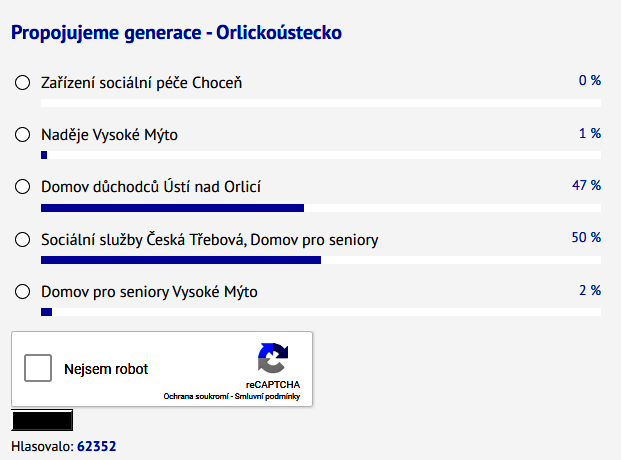Click the black button below the captcha
Screen dimensions: 623x460
pos(42,420)
